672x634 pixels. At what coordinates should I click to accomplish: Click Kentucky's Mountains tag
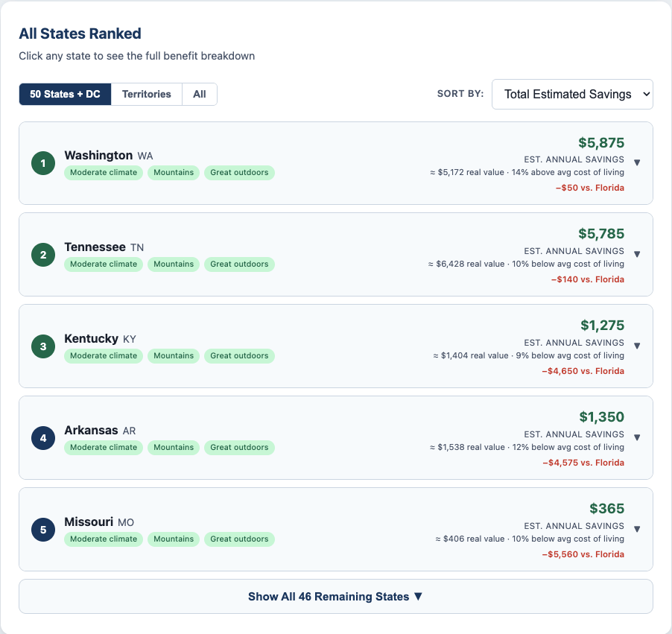[x=174, y=355]
